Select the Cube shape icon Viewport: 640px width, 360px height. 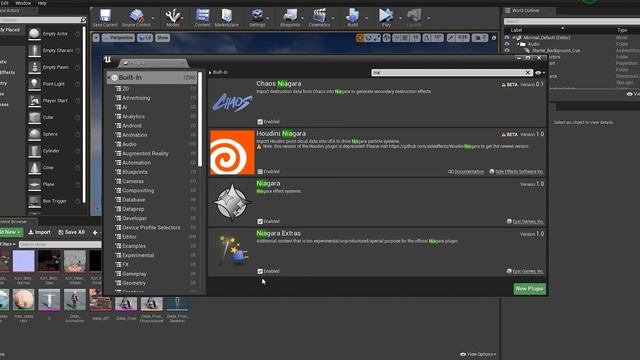pyautogui.click(x=34, y=117)
